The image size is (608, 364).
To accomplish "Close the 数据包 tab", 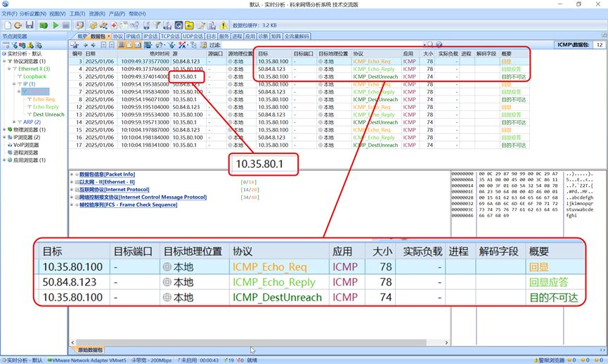I will coord(109,36).
